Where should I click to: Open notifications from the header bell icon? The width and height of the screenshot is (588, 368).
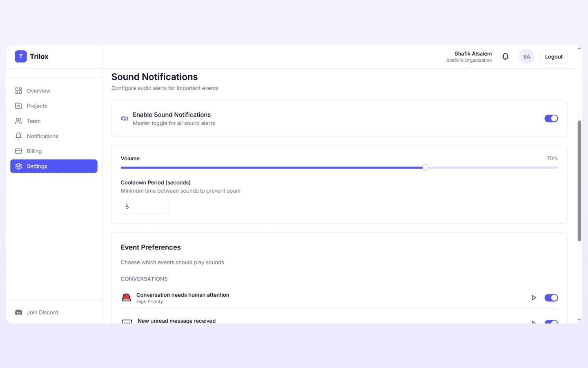click(505, 56)
